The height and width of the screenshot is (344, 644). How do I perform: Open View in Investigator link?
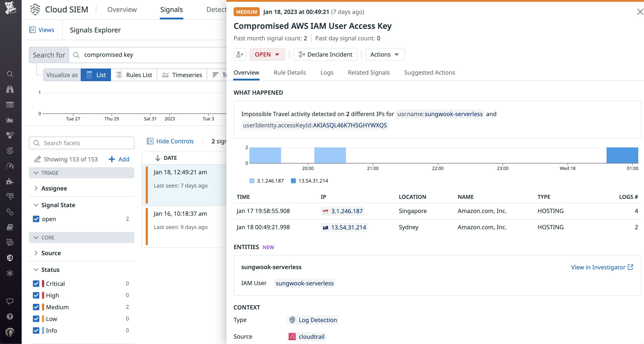pyautogui.click(x=602, y=267)
